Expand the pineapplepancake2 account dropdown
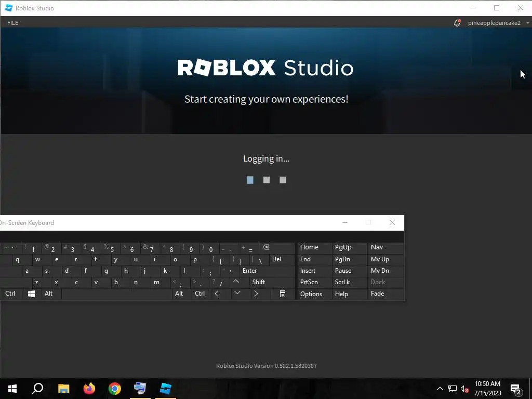This screenshot has height=399, width=532. coord(528,23)
